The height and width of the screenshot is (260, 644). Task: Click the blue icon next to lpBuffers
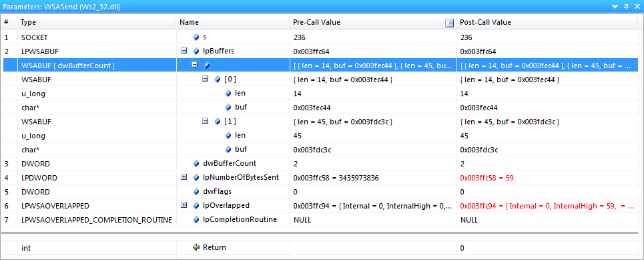pyautogui.click(x=196, y=51)
